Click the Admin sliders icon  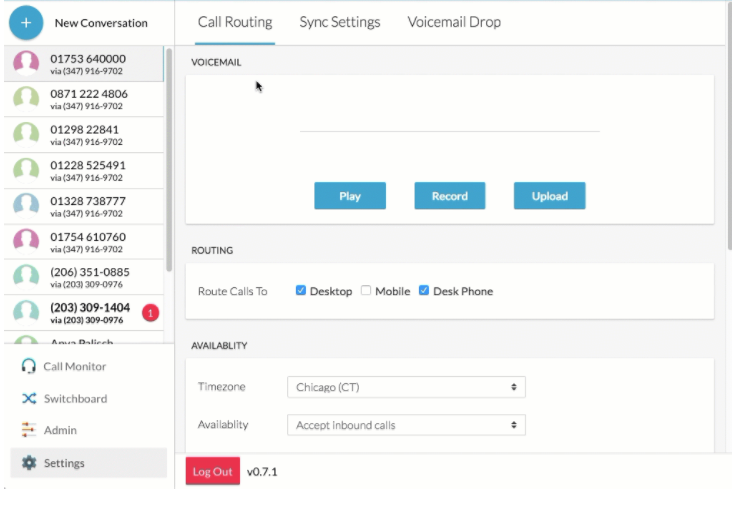click(x=29, y=431)
